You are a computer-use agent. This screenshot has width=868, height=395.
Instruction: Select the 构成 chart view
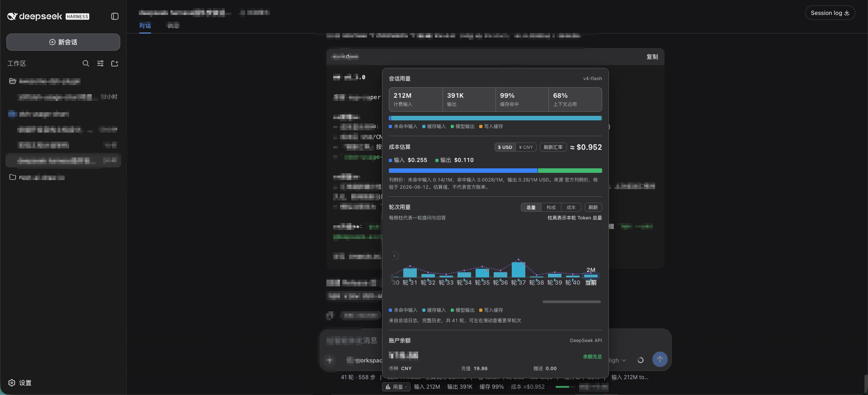tap(551, 207)
